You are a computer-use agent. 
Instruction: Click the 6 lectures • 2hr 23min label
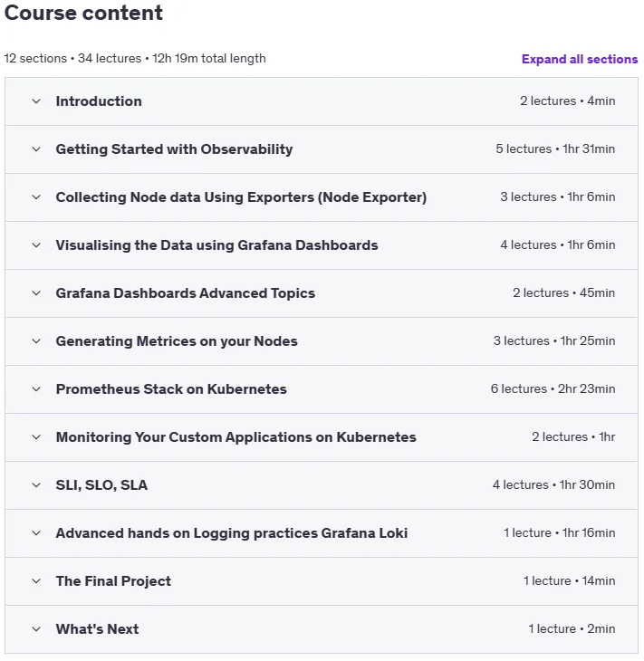pyautogui.click(x=553, y=388)
